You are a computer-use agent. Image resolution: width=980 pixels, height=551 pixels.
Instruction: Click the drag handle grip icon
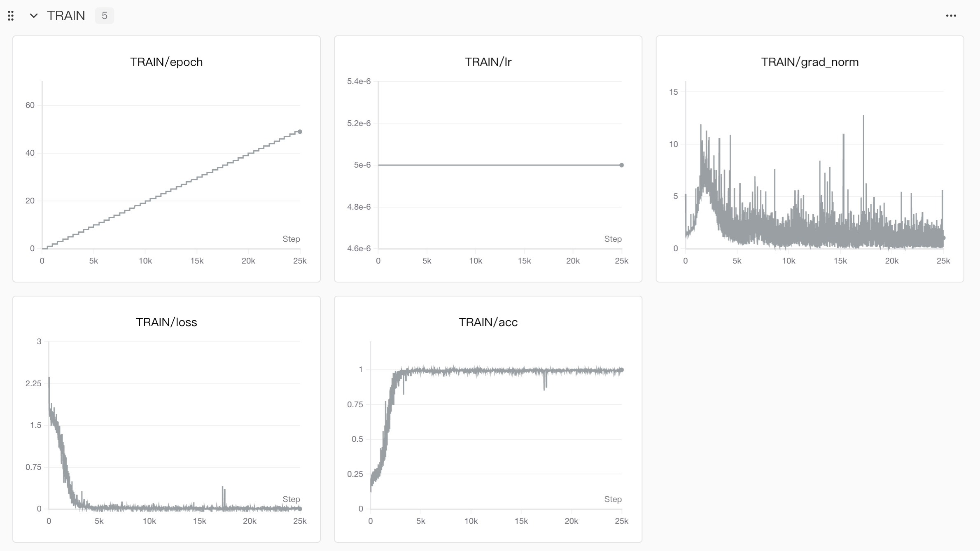(11, 16)
